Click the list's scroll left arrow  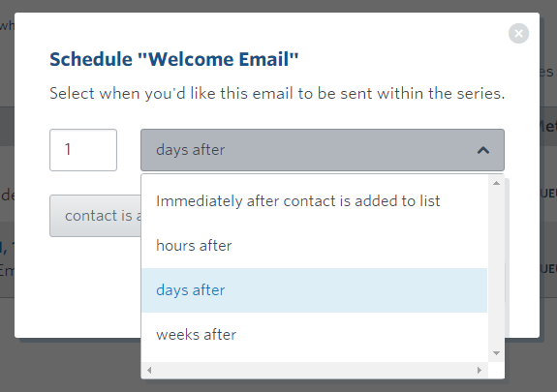coord(149,371)
